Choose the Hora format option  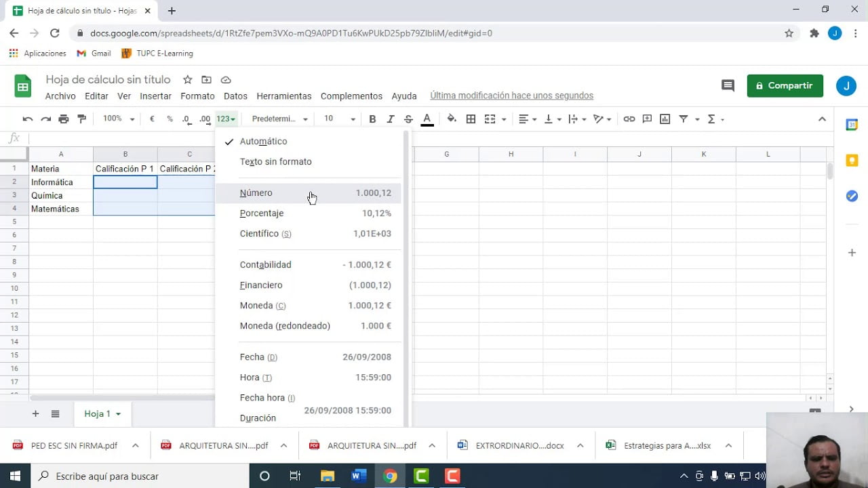point(309,377)
